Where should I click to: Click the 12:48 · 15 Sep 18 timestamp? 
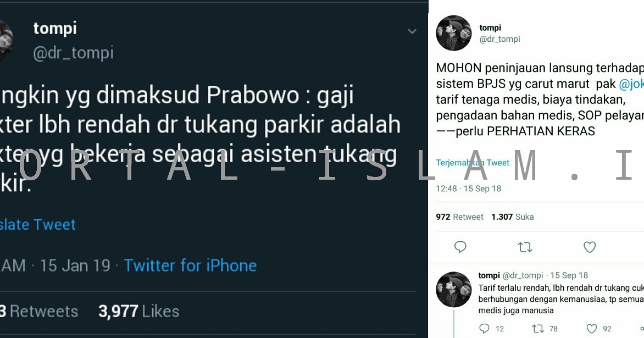[469, 189]
